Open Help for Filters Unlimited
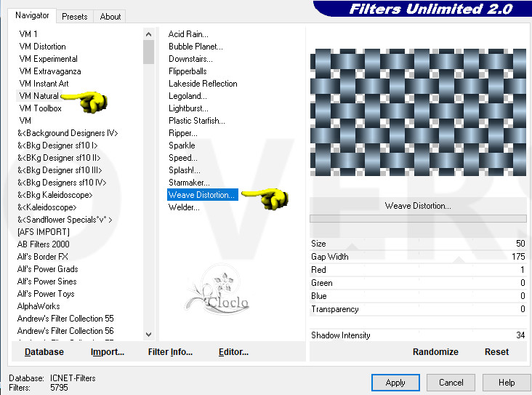This screenshot has width=532, height=395. pos(507,383)
